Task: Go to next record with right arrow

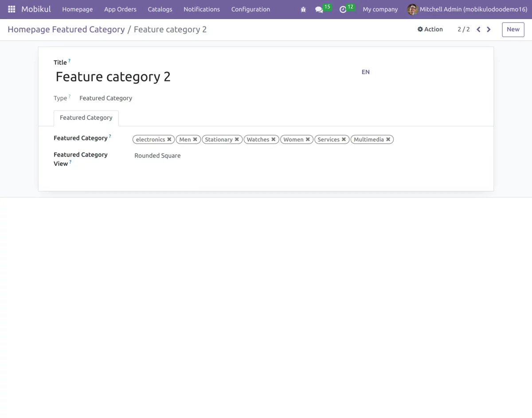Action: 489,29
